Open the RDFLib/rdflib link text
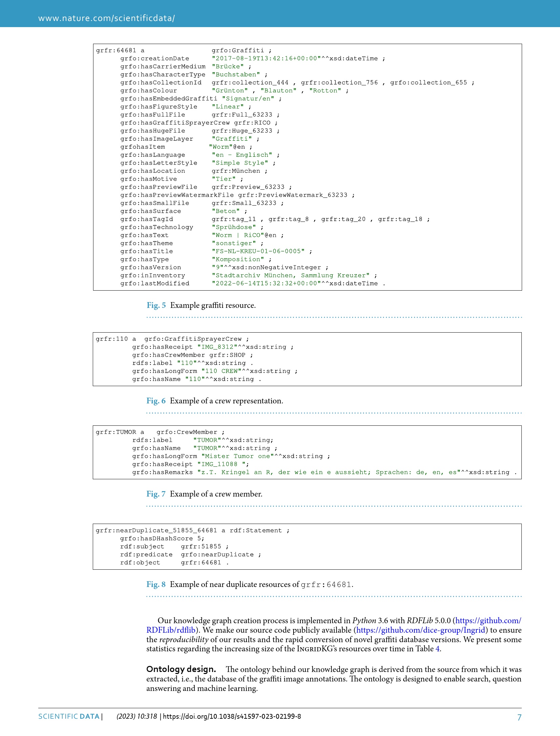Image resolution: width=560 pixels, height=736 pixels. click(x=171, y=630)
